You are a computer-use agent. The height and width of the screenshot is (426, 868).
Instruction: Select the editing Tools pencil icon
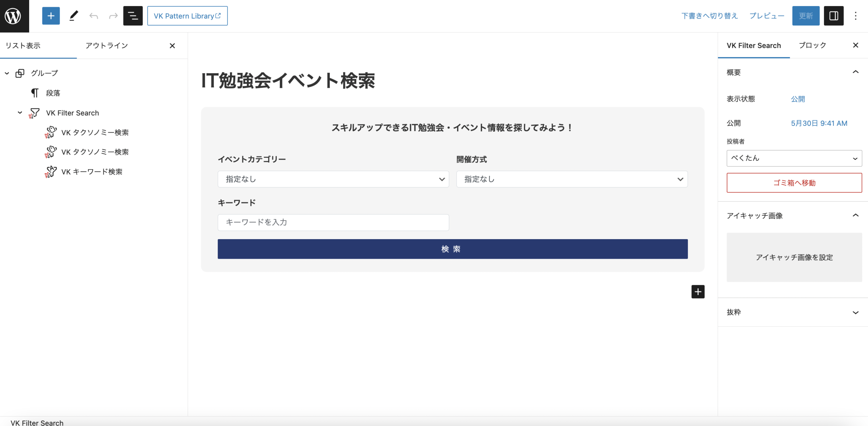pyautogui.click(x=74, y=16)
